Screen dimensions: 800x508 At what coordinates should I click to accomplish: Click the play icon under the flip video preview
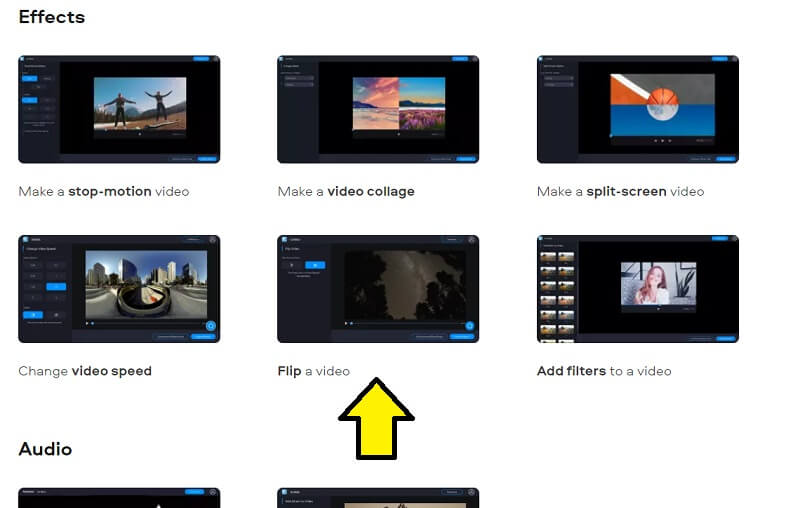click(x=346, y=323)
